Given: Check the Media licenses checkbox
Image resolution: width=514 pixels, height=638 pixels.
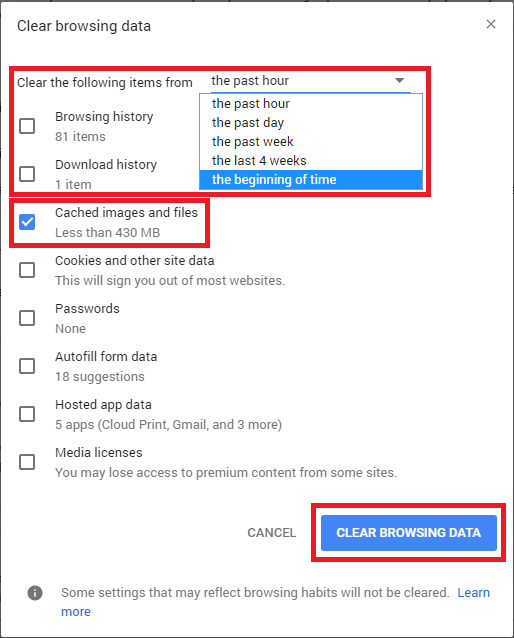Looking at the screenshot, I should (x=27, y=462).
